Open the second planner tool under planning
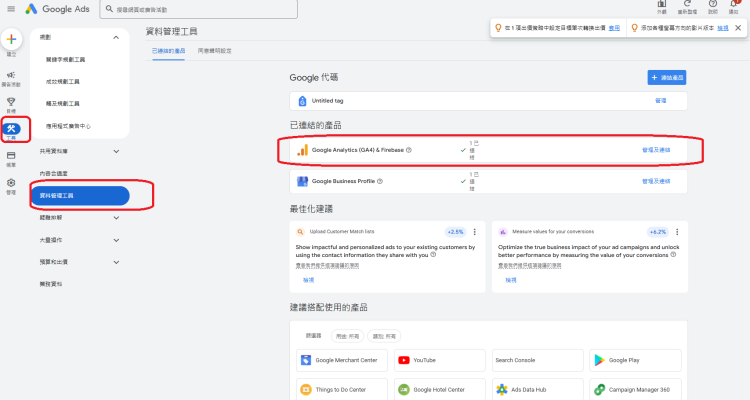Viewport: 750px width, 400px height. (63, 82)
